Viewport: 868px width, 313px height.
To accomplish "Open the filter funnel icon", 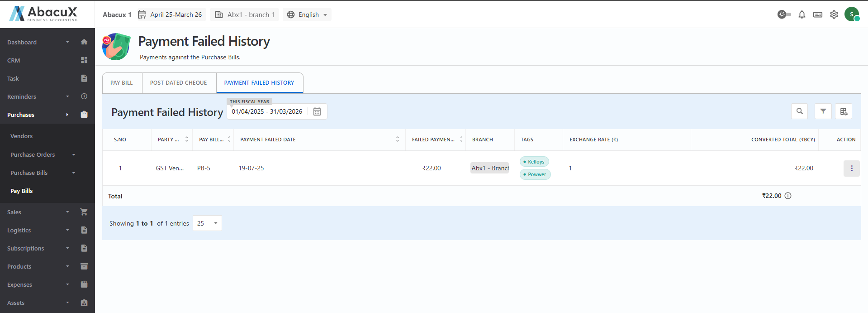I will (823, 111).
